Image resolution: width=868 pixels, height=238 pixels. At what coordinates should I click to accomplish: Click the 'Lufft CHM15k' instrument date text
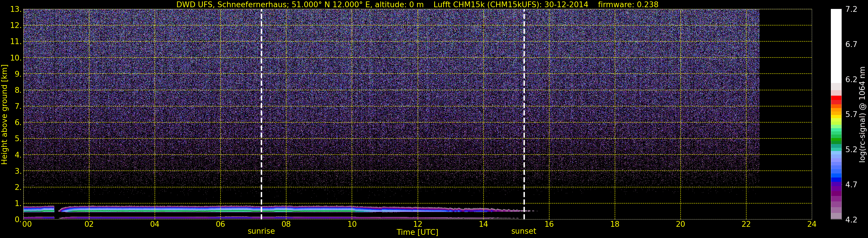click(x=510, y=4)
